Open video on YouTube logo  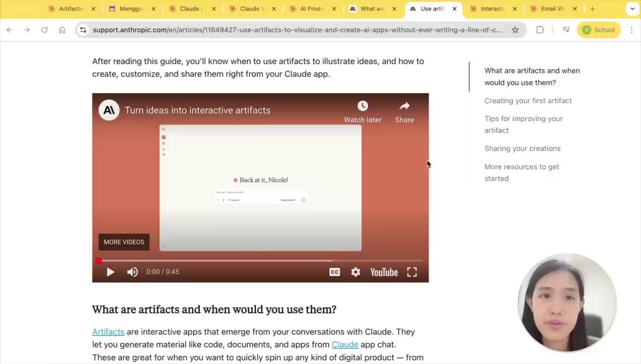click(384, 272)
